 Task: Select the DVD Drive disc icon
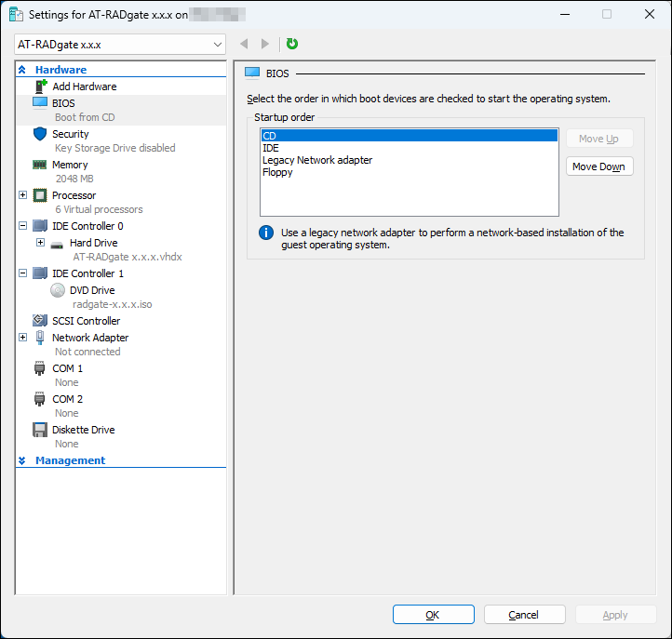pyautogui.click(x=58, y=290)
